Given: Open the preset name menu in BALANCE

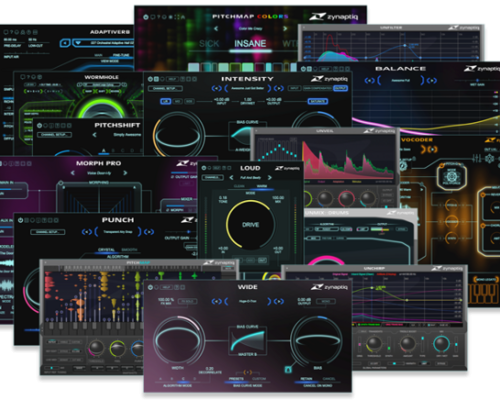Looking at the screenshot, I should point(400,80).
